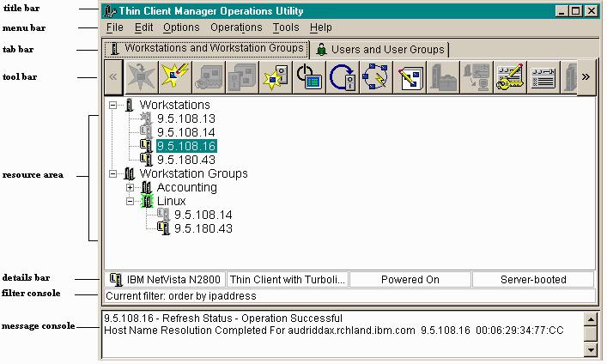Open the Tools menu
Screen dimensions: 607x364
pyautogui.click(x=286, y=27)
